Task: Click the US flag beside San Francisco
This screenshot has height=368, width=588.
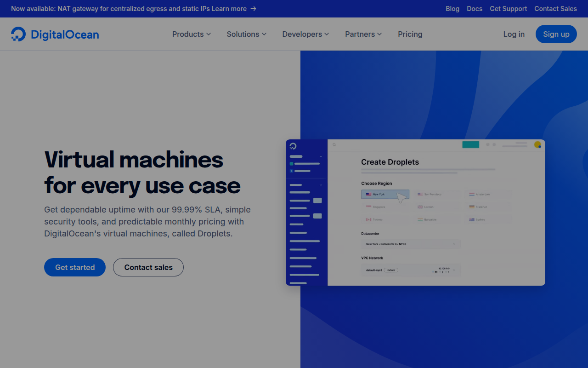Action: [420, 195]
